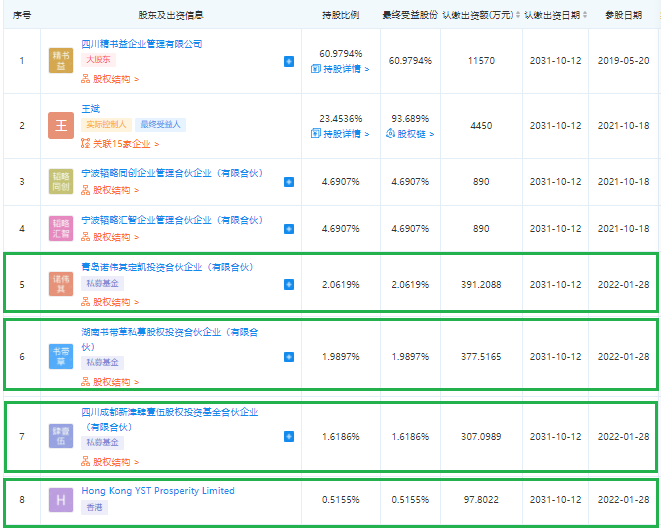Expand 四川成都新津肆壹伍 row using plus icon

click(x=289, y=436)
